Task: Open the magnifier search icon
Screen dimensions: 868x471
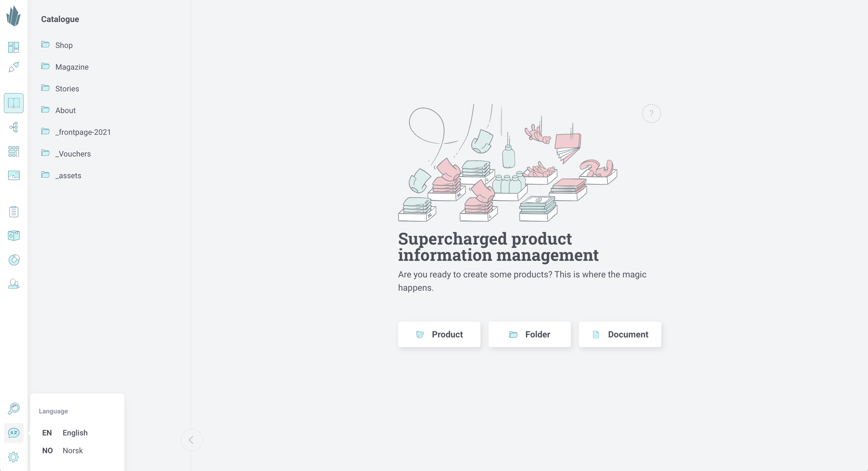Action: [14, 409]
